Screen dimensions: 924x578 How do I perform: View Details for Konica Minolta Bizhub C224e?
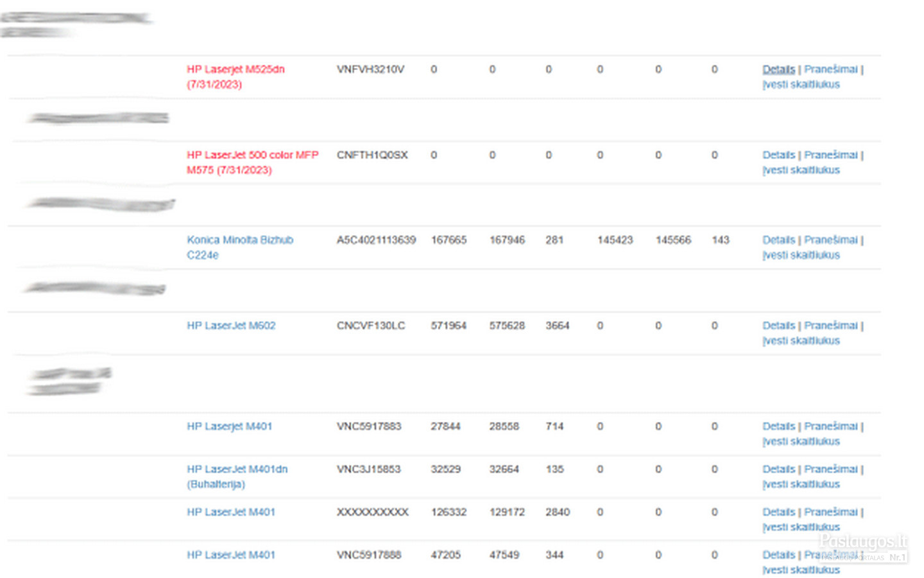[778, 240]
